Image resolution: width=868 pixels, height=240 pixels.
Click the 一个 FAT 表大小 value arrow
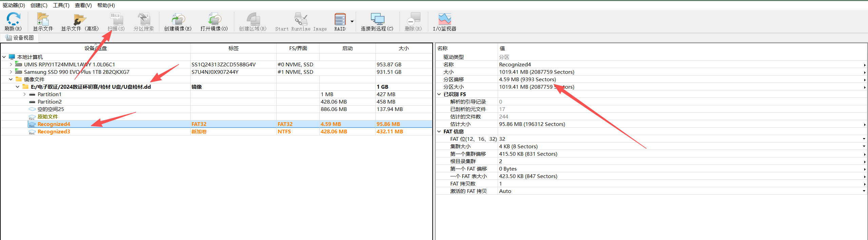[865, 176]
